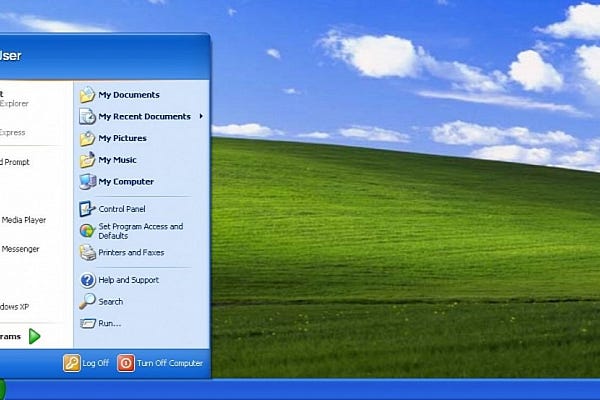Image resolution: width=600 pixels, height=400 pixels.
Task: Open the Windows XP tour entry
Action: (14, 307)
